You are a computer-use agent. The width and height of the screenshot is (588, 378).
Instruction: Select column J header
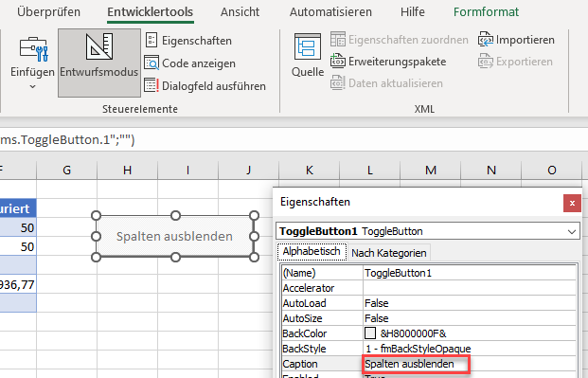249,170
